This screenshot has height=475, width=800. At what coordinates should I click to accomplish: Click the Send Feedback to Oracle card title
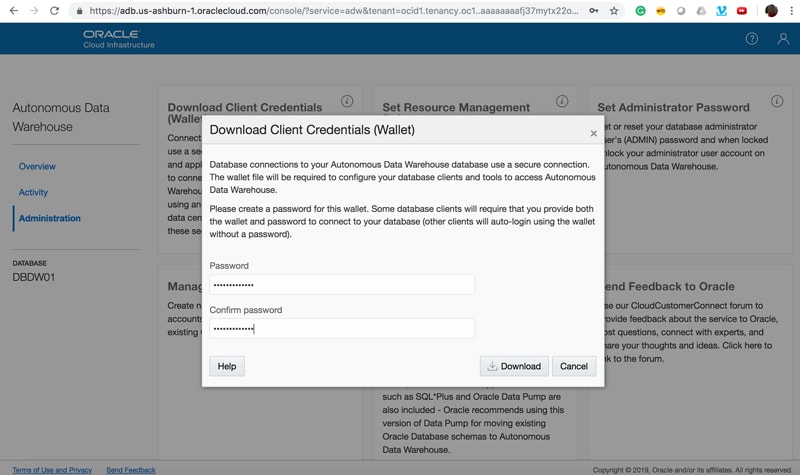669,287
